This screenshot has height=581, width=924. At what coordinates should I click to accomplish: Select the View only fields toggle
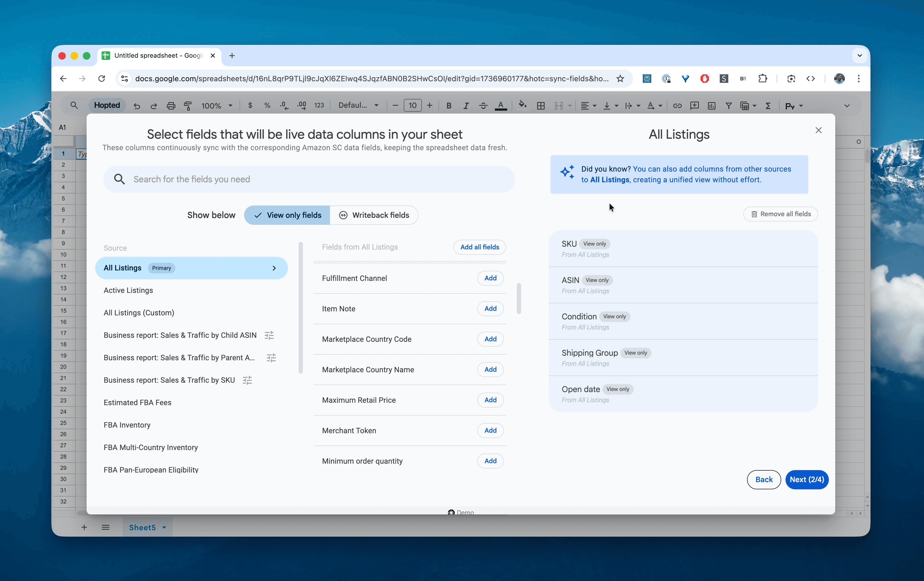[x=287, y=215]
